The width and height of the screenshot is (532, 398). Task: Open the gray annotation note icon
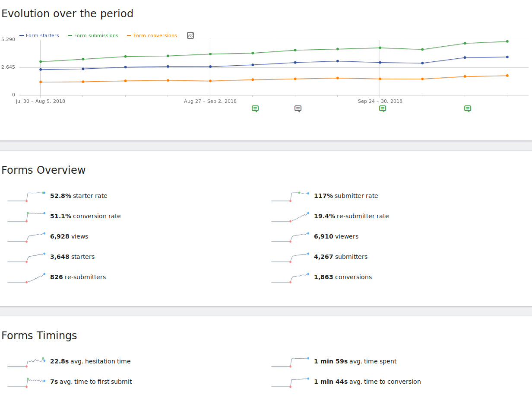298,108
